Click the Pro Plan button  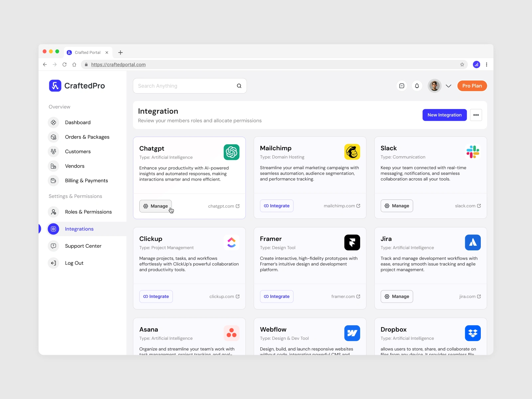pos(472,86)
